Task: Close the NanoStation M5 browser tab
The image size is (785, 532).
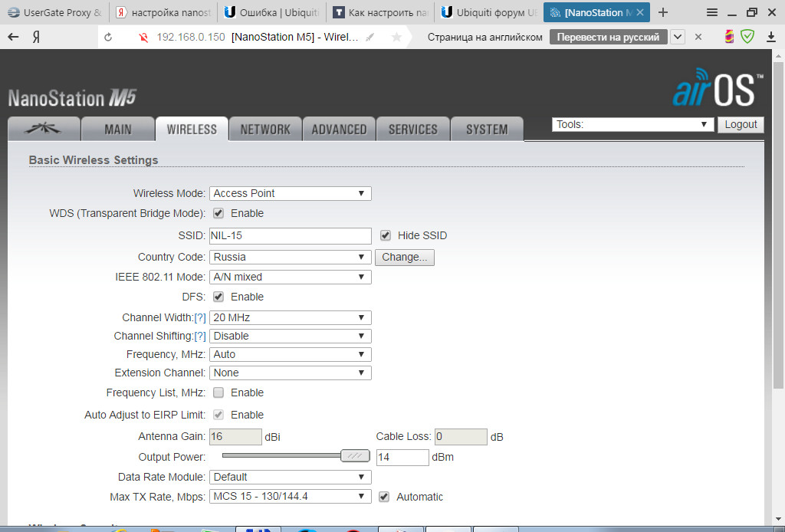Action: (640, 12)
